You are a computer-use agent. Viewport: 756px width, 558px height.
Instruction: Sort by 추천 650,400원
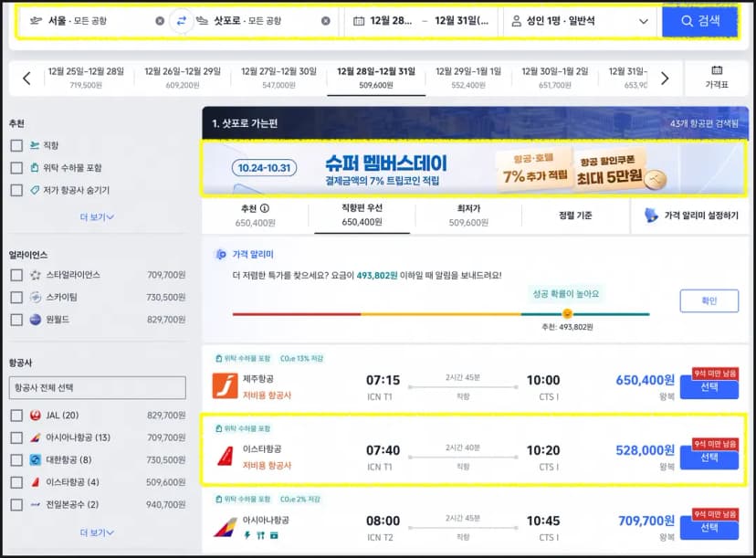[x=255, y=216]
